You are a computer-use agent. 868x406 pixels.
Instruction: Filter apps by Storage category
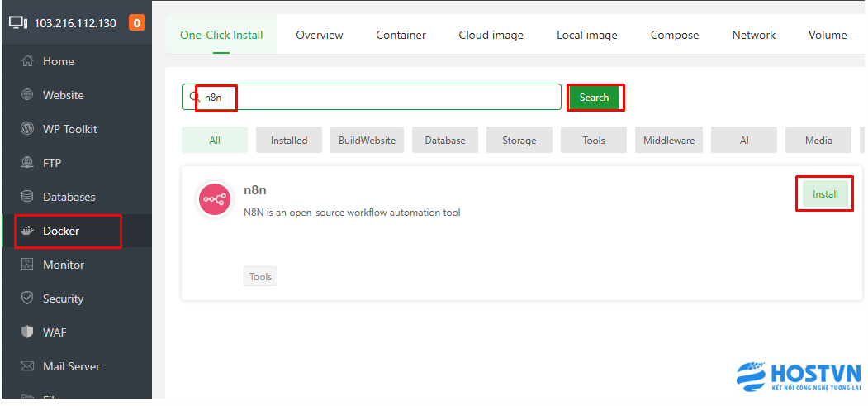coord(519,140)
